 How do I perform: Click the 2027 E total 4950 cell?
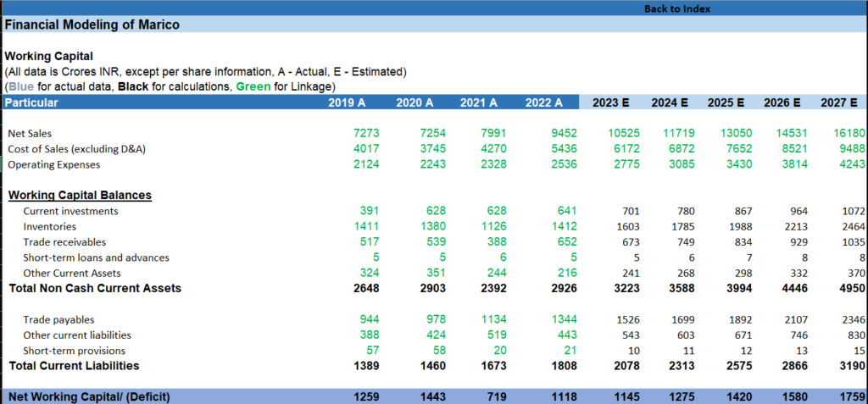click(852, 289)
